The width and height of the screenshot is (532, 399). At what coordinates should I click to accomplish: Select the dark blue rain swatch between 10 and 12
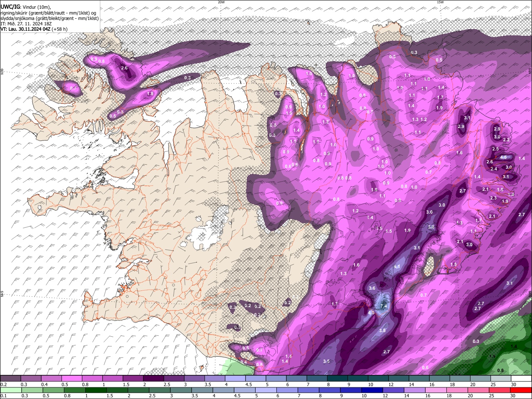coord(371,390)
